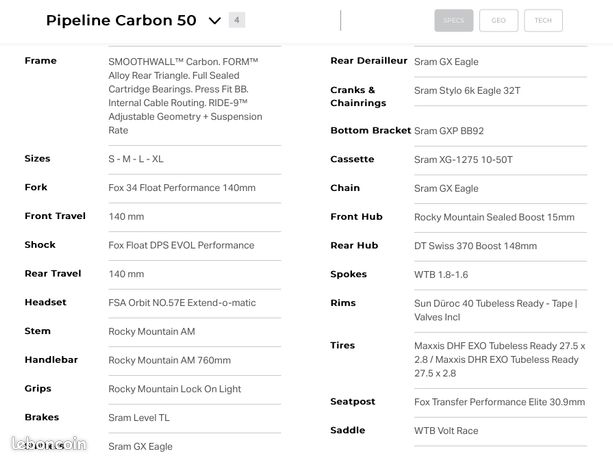The height and width of the screenshot is (460, 613).
Task: Click 'Fox 34 Float Performance 140mm' fork value
Action: [182, 188]
